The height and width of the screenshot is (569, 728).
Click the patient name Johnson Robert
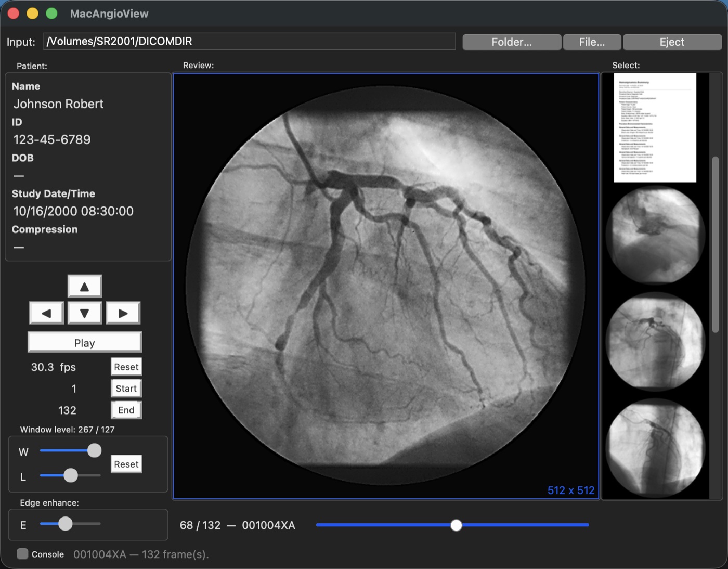coord(58,104)
